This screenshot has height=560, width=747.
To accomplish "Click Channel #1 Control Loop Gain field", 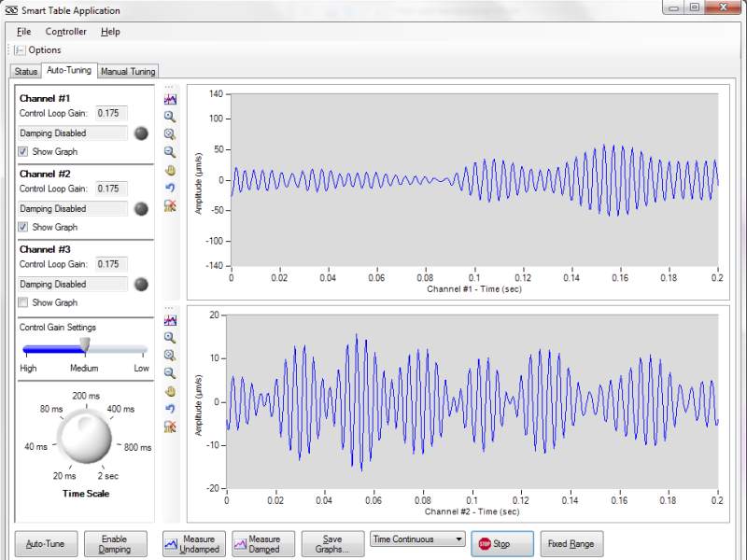I will (112, 113).
